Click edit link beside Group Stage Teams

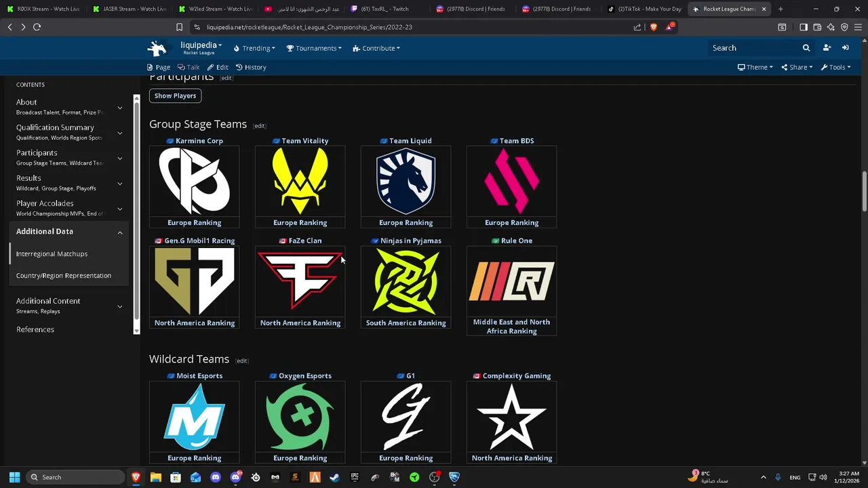pyautogui.click(x=260, y=126)
